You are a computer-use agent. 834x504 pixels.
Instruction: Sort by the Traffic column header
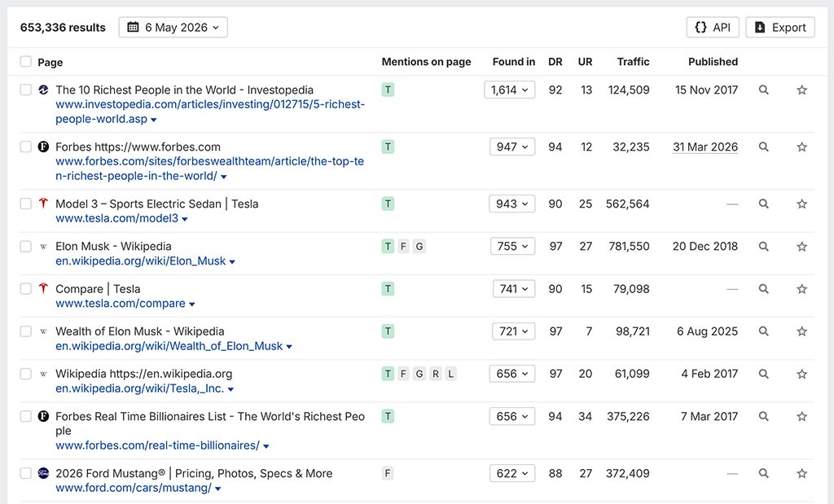(633, 62)
